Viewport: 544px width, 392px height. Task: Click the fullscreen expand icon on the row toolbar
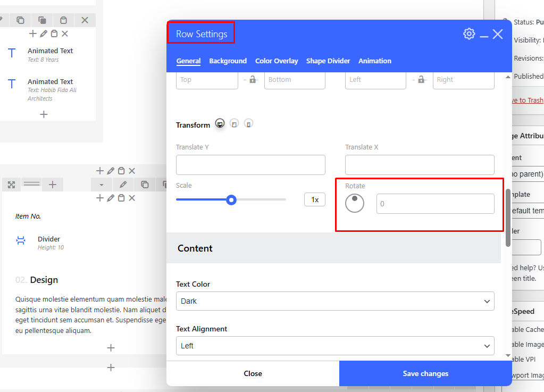[11, 185]
